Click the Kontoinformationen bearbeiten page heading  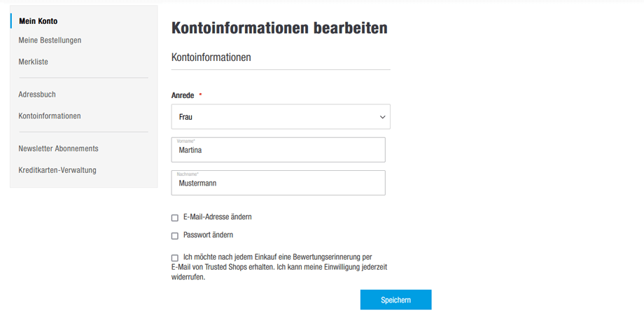279,28
